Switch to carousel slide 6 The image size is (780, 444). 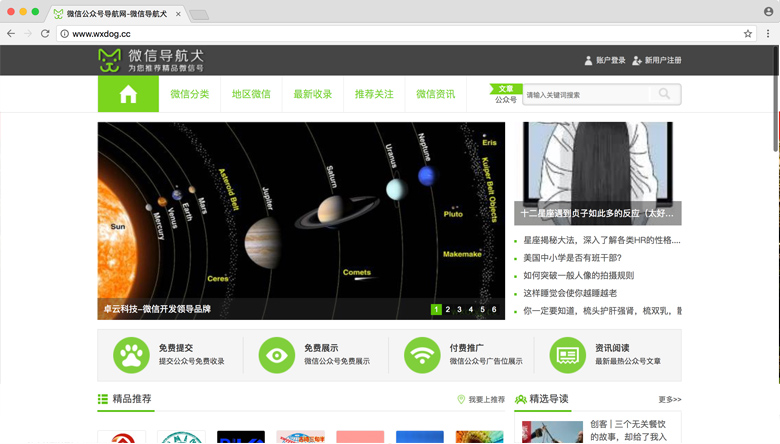pos(494,309)
